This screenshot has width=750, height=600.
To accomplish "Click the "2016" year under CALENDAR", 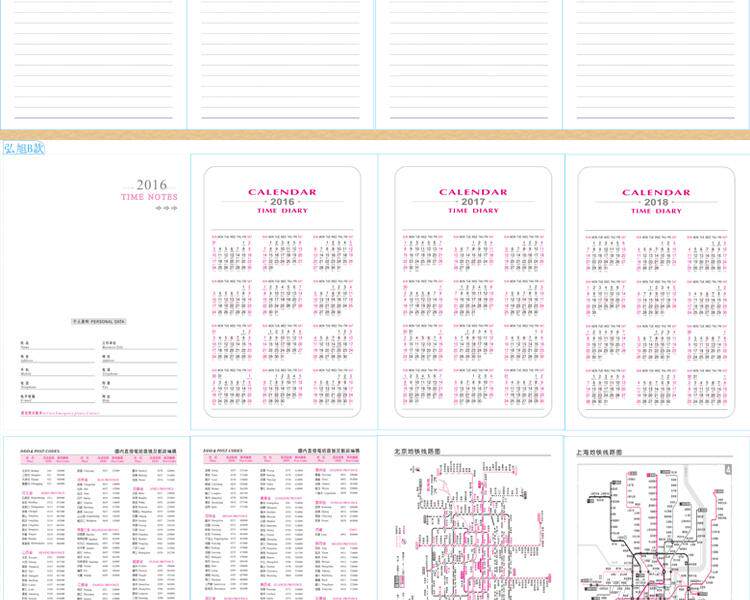I will tap(282, 201).
